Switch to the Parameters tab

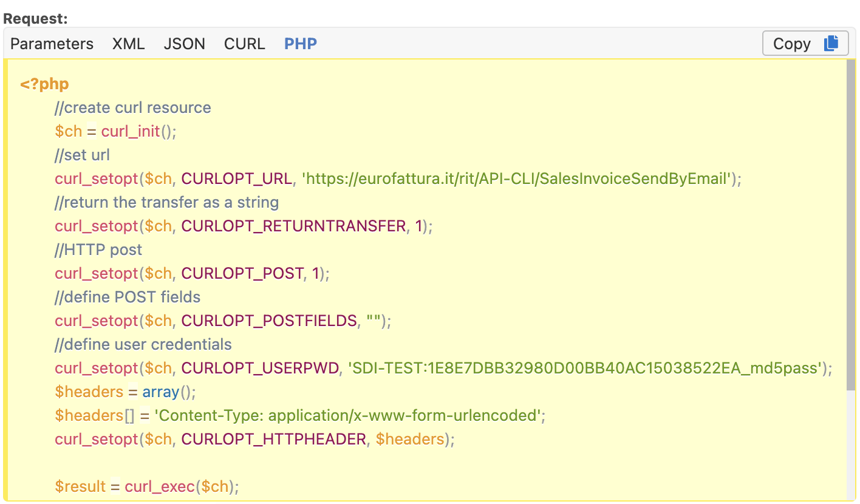[52, 44]
